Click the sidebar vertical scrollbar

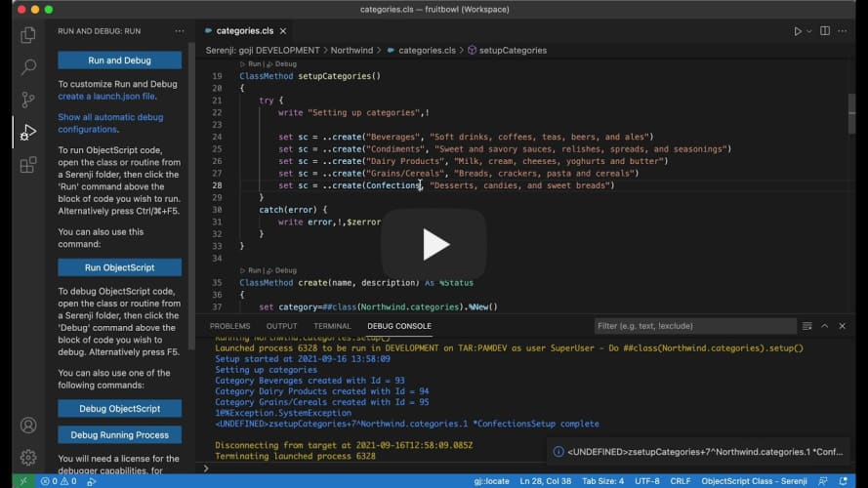click(x=191, y=196)
